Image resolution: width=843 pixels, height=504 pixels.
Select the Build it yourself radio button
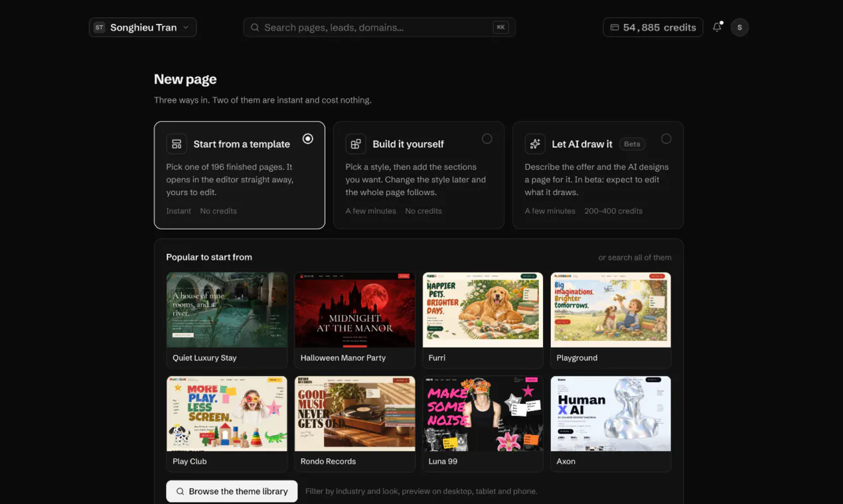tap(487, 139)
